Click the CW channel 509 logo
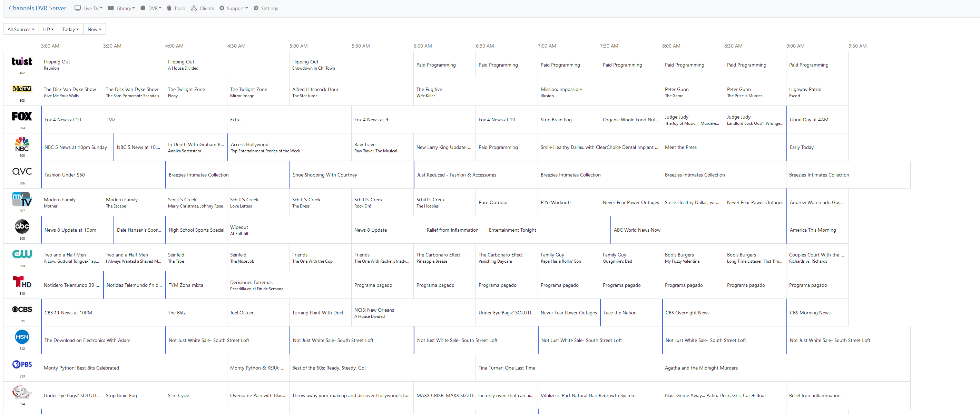 tap(22, 254)
